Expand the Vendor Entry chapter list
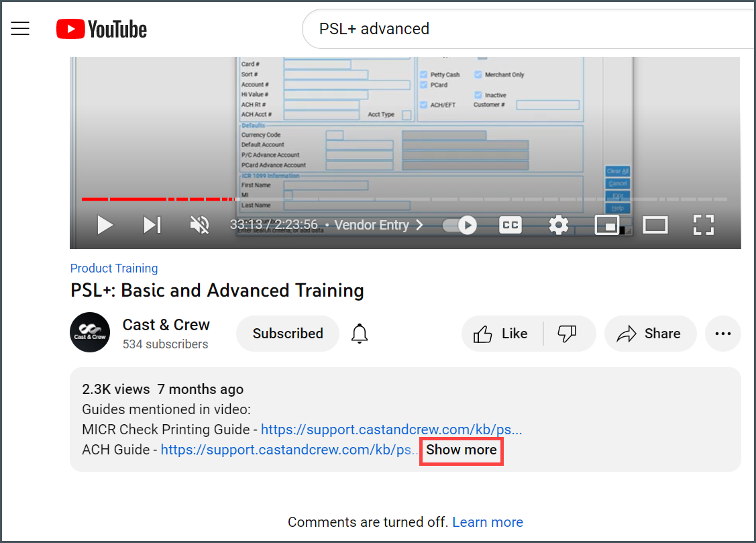 pyautogui.click(x=378, y=225)
